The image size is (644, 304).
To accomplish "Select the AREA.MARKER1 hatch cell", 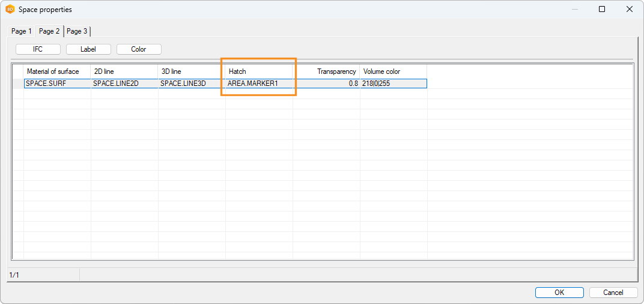I will tap(259, 84).
